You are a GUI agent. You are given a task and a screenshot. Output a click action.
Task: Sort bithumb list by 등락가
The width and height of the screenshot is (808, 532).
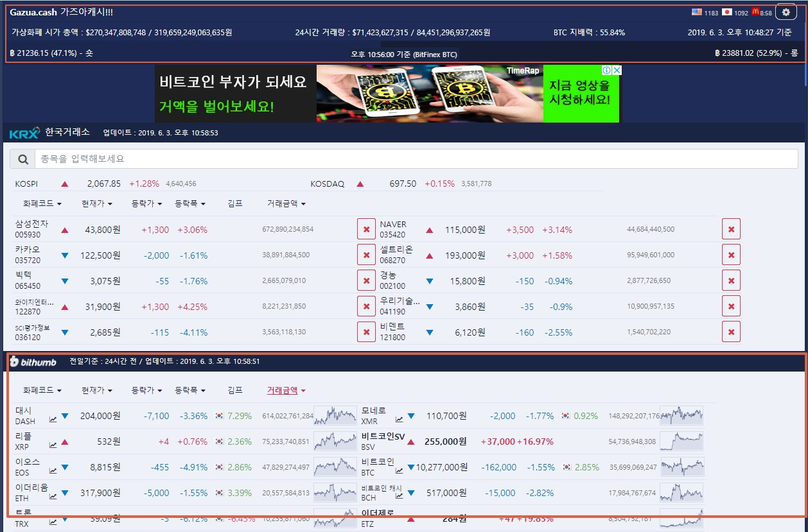tap(146, 390)
